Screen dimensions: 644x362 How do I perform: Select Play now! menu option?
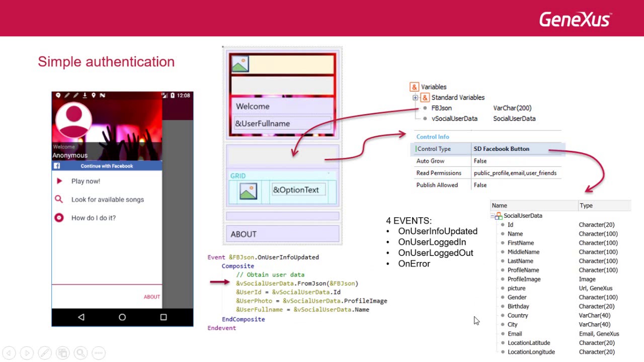[x=86, y=181]
